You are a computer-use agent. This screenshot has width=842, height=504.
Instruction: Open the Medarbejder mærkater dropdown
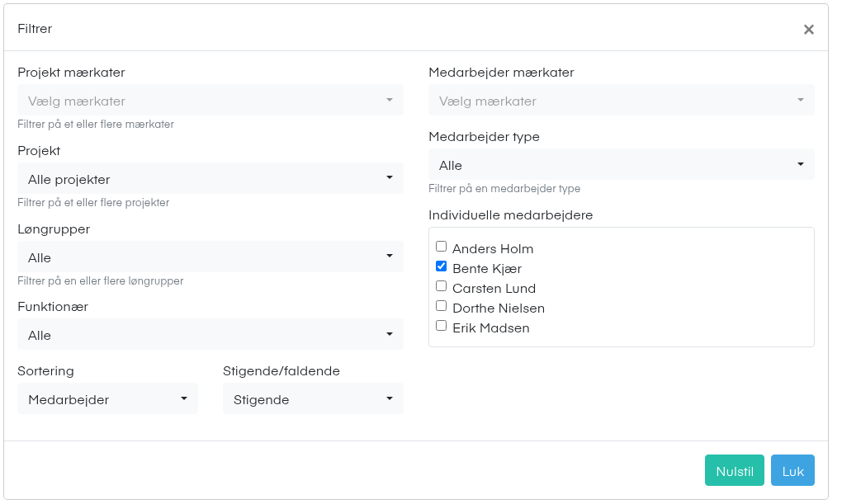click(x=622, y=101)
